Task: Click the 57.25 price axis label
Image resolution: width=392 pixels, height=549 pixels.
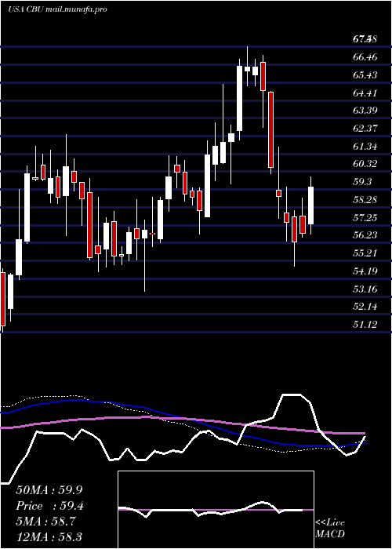Action: (x=365, y=218)
